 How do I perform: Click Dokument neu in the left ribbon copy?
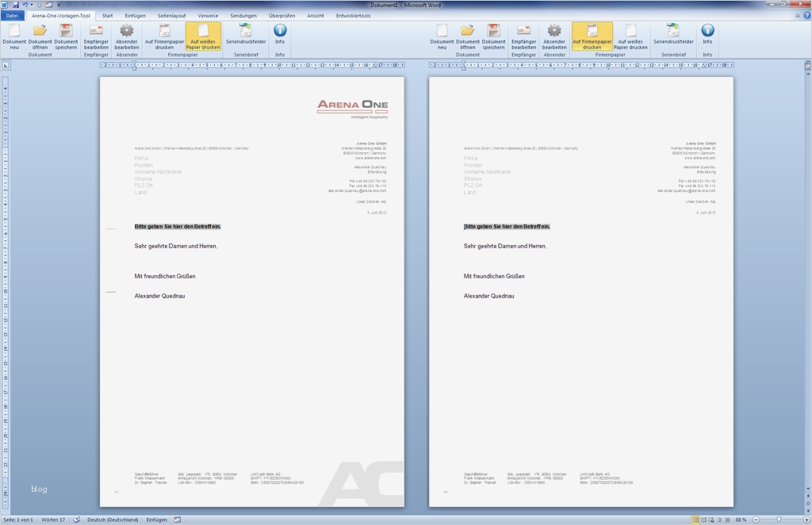tap(14, 36)
